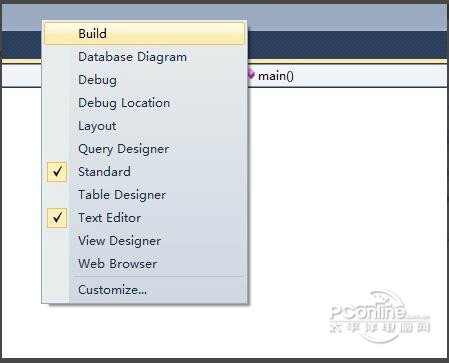Click the dark blue toolbar strip
The height and width of the screenshot is (363, 449).
click(347, 45)
